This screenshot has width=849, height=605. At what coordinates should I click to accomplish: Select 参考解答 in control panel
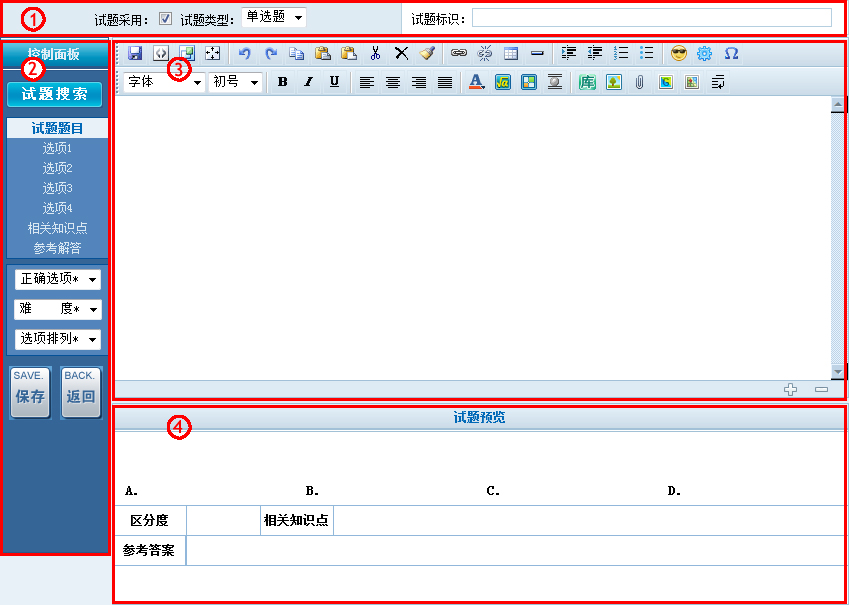click(x=57, y=248)
